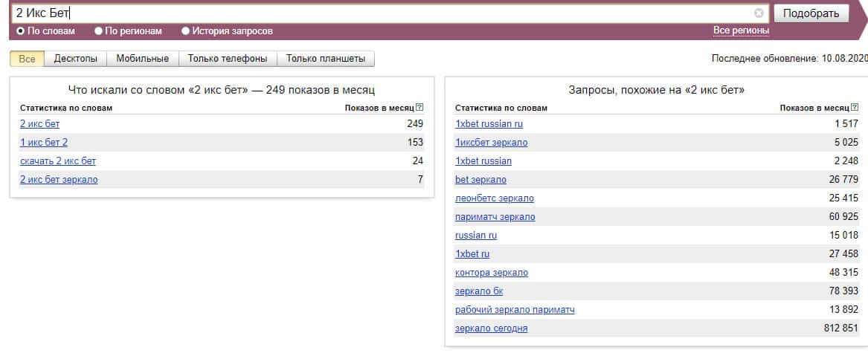Click the value 24 for 'скачать 2 икс бет'
This screenshot has height=353, width=868.
[x=418, y=161]
